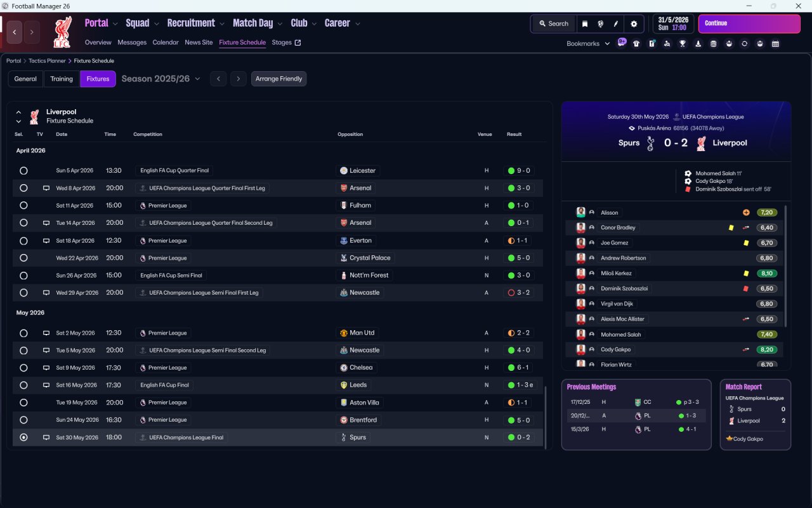Click the TV icon on Everton fixture row
Image resolution: width=812 pixels, height=508 pixels.
pos(46,241)
